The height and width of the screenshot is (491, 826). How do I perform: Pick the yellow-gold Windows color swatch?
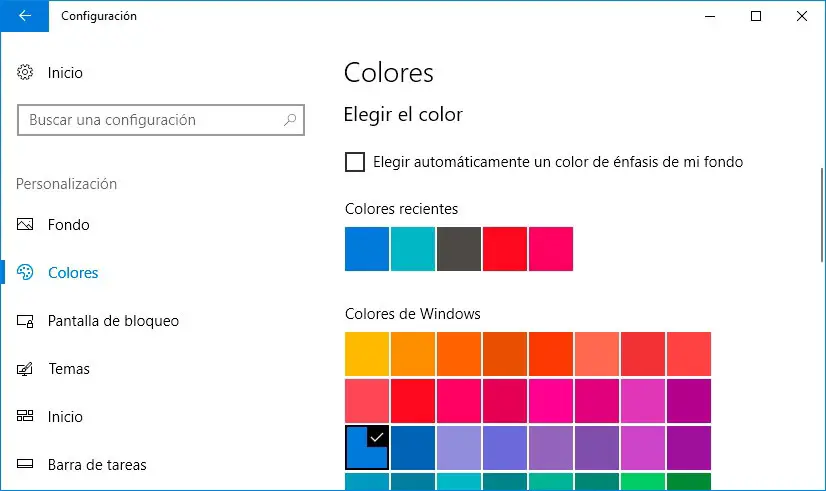point(367,354)
